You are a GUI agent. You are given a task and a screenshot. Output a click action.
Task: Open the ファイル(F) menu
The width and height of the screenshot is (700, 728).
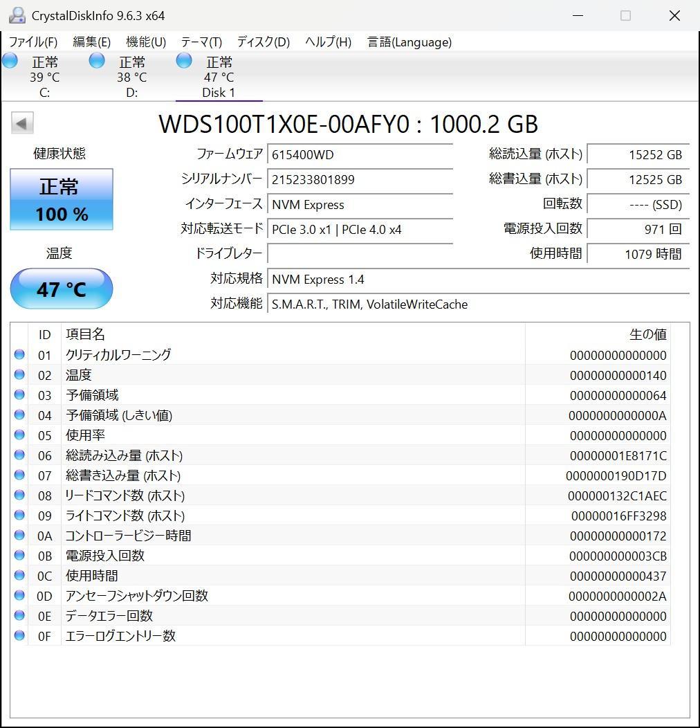click(x=32, y=42)
